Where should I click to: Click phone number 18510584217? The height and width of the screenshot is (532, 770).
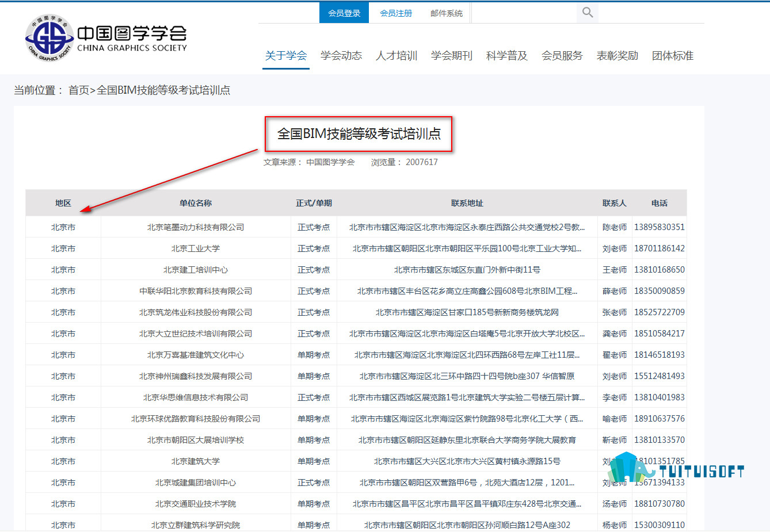coord(660,334)
